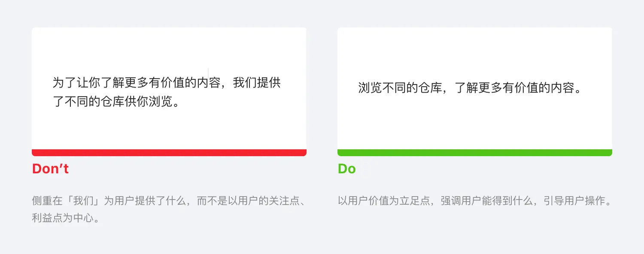Click the word "侧重在" starting the Don't description

coord(47,201)
